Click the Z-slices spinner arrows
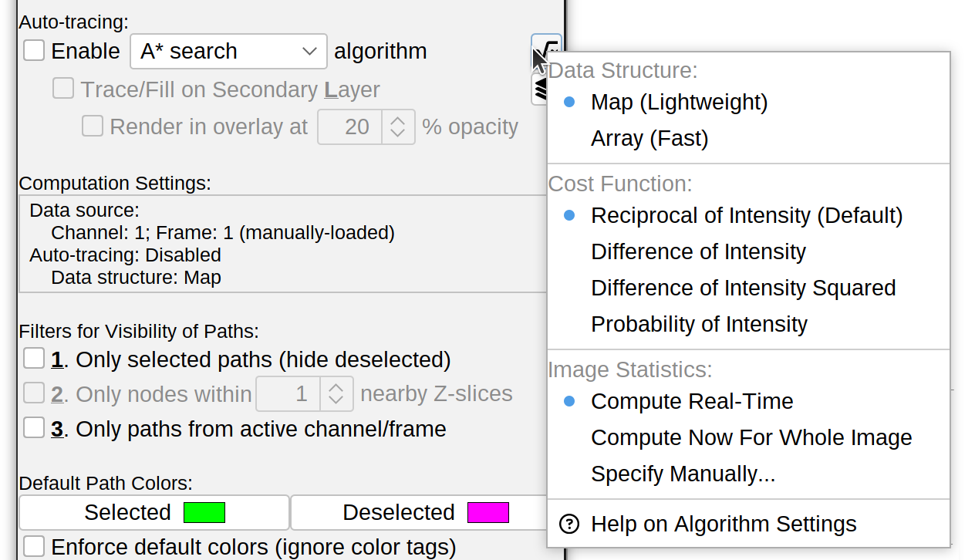This screenshot has height=560, width=975. 336,394
